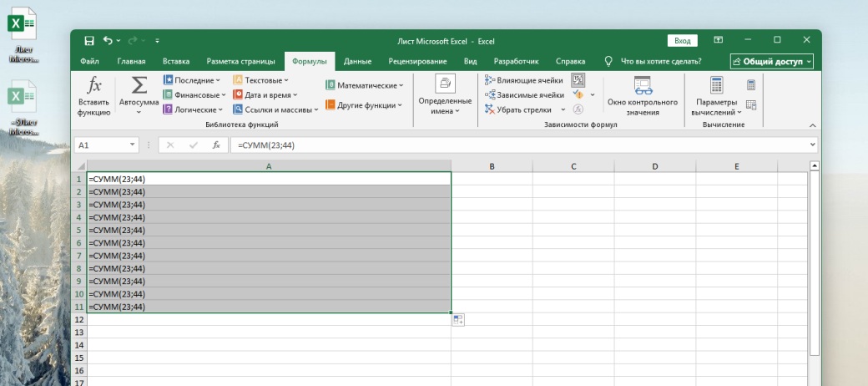Click the show formulas icon
This screenshot has width=868, height=386.
tap(578, 80)
